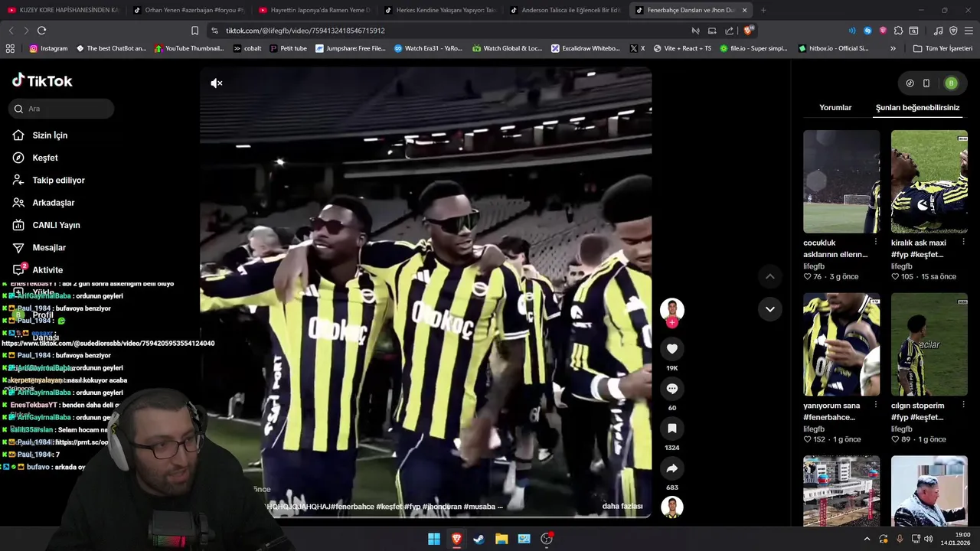The image size is (980, 551).
Task: Open get-app phone icon in top pill
Action: coord(926,83)
